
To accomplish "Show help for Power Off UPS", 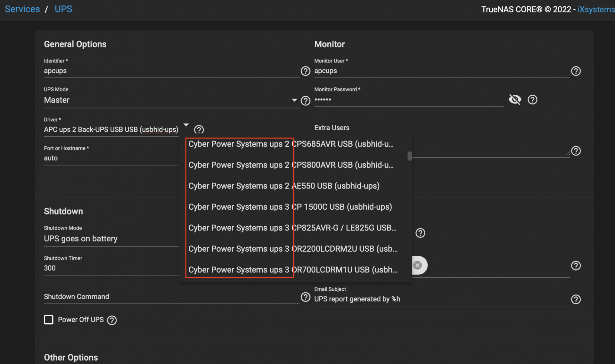I will coord(112,320).
